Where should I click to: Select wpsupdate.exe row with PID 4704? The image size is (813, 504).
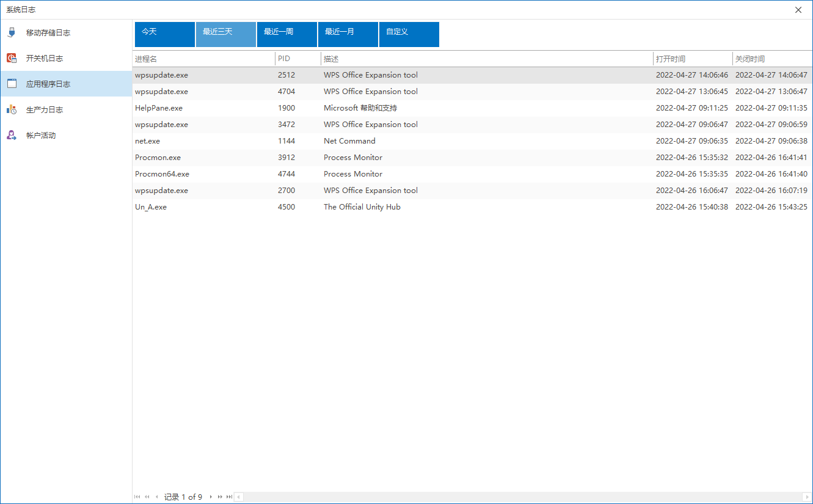[x=472, y=92]
